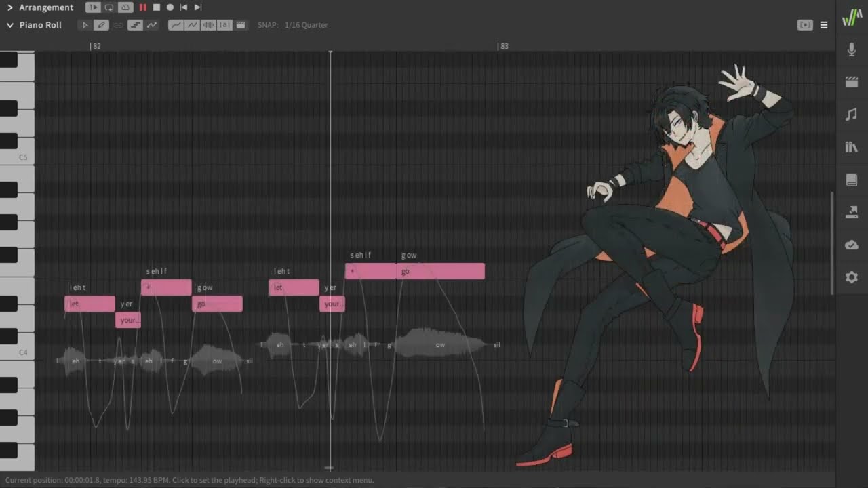
Task: Toggle the pitch deviation curve view button
Action: pyautogui.click(x=192, y=25)
